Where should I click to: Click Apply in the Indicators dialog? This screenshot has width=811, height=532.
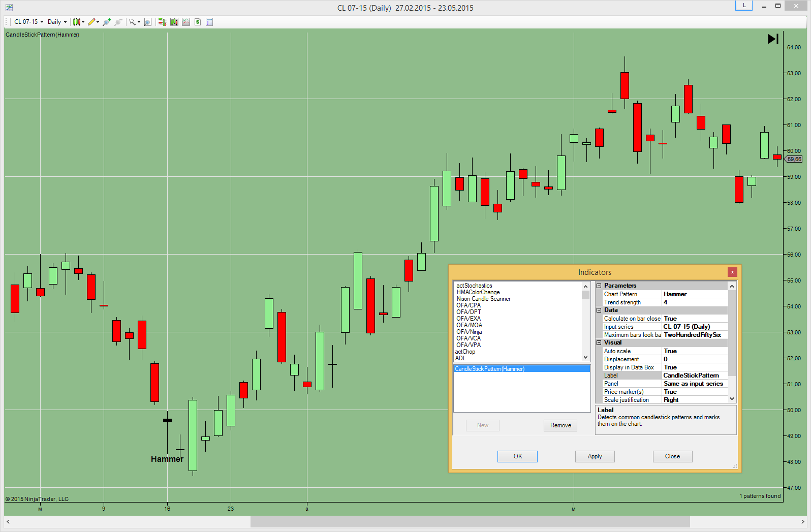(x=595, y=456)
